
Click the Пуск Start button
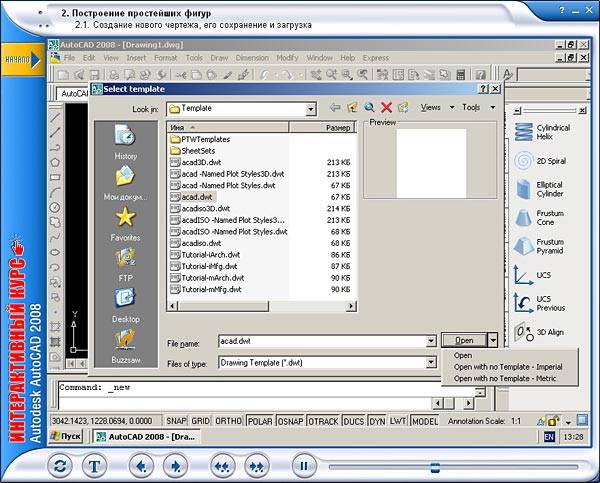pyautogui.click(x=67, y=436)
